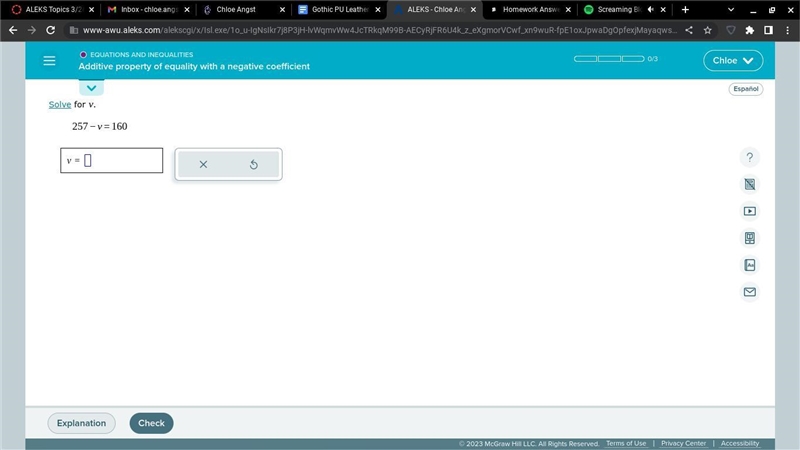Open the Chrome three-dot menu
The height and width of the screenshot is (450, 800).
(788, 30)
